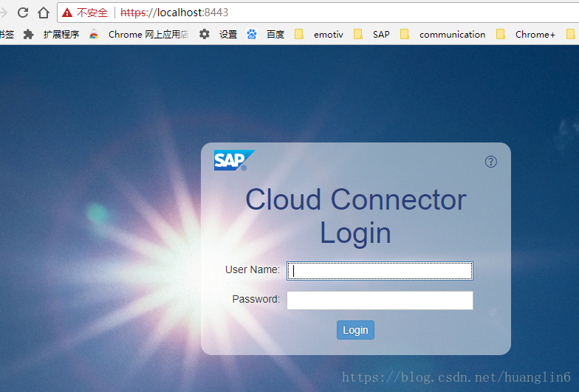Click the 不安全 security label
579x392 pixels.
pos(92,13)
